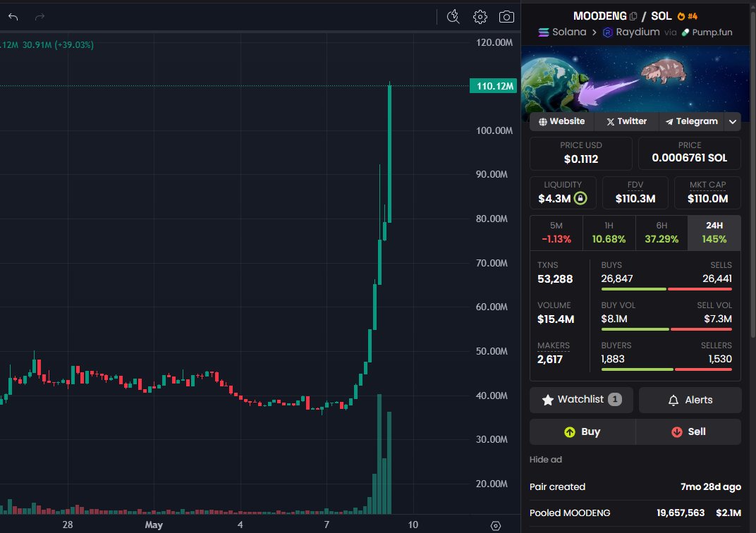This screenshot has width=756, height=533.
Task: Click the redo arrow icon
Action: [39, 17]
